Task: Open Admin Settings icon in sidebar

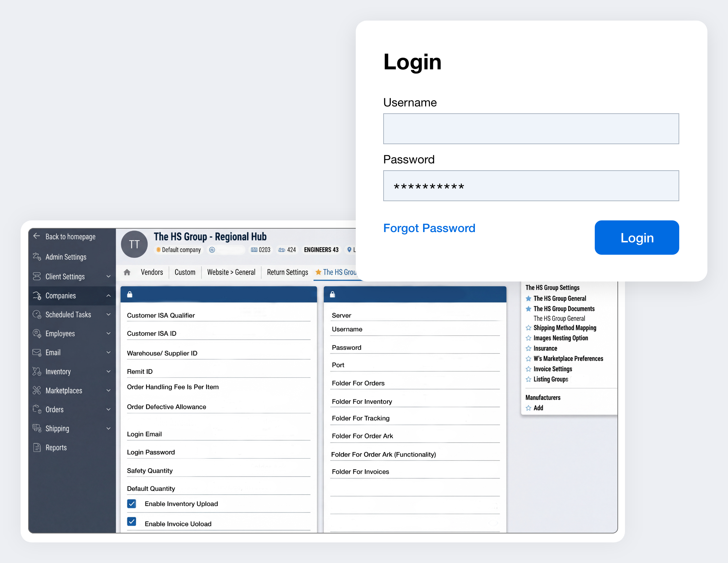Action: [x=37, y=257]
